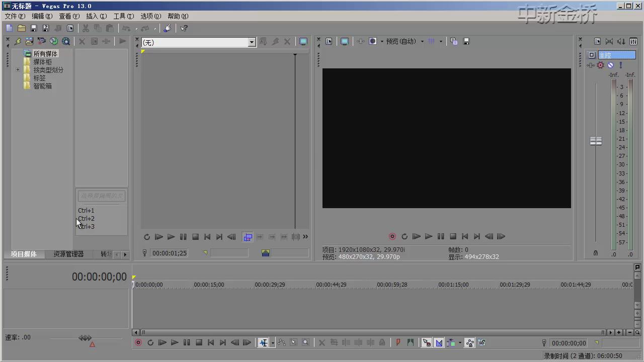Click the Dim Output speaker icon

621,41
